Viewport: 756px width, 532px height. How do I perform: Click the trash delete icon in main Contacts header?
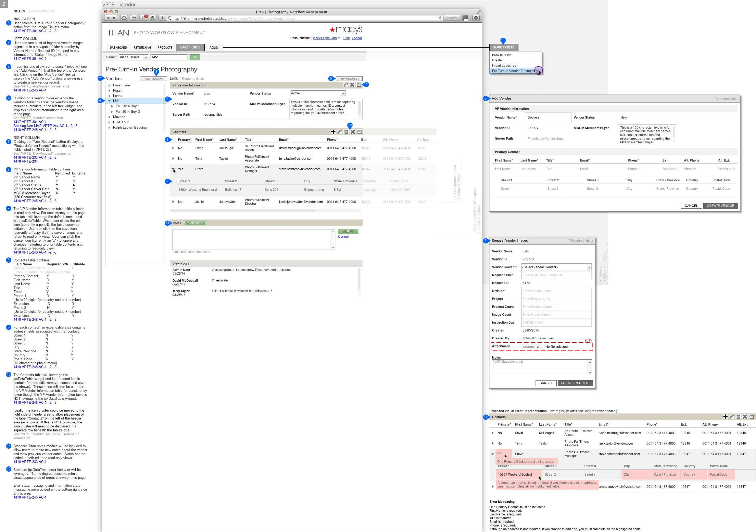point(346,132)
